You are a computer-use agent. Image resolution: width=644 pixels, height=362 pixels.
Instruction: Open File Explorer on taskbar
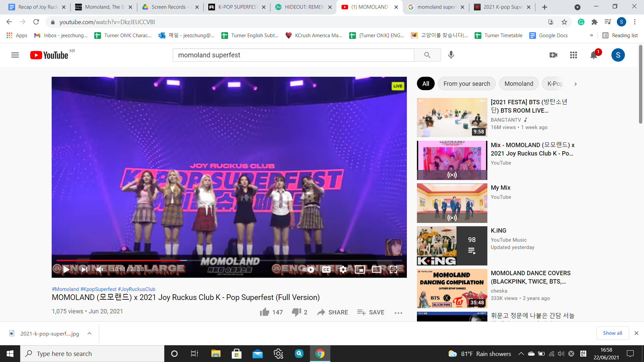tap(215, 354)
